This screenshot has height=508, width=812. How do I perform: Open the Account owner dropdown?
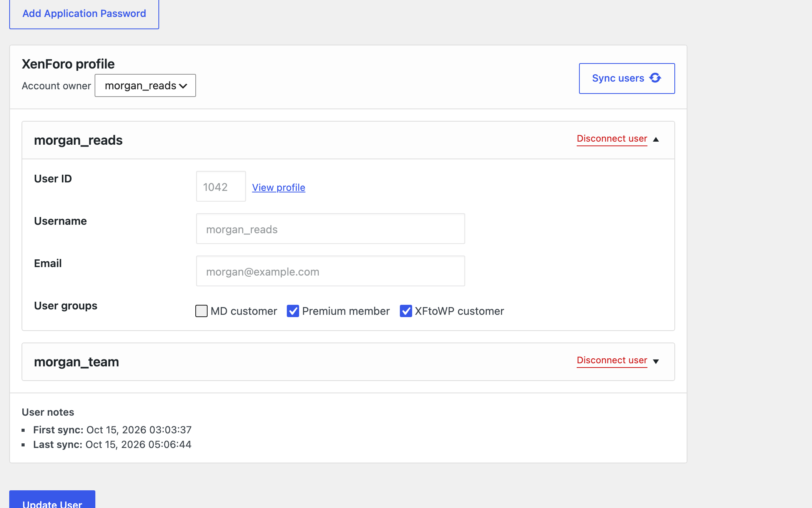point(145,85)
